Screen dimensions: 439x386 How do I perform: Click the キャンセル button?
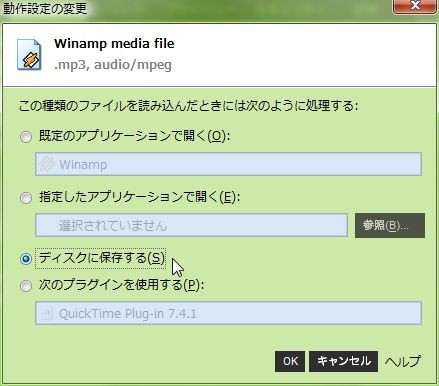click(x=343, y=361)
